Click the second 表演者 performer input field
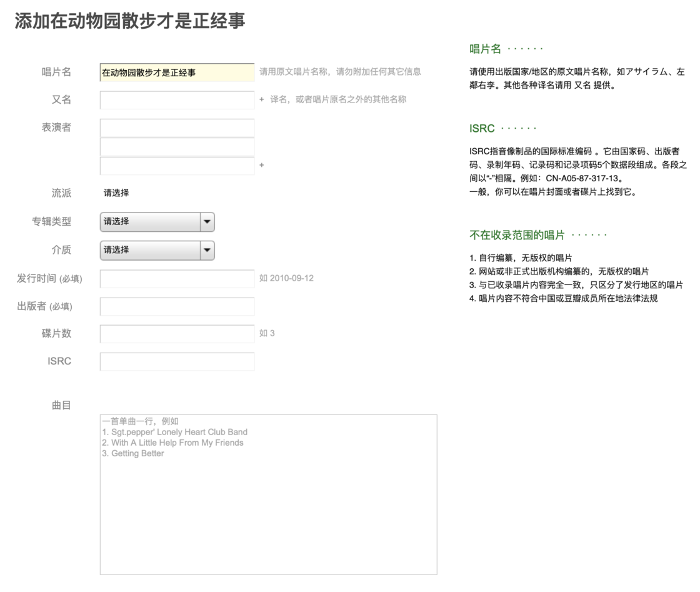 (x=177, y=147)
